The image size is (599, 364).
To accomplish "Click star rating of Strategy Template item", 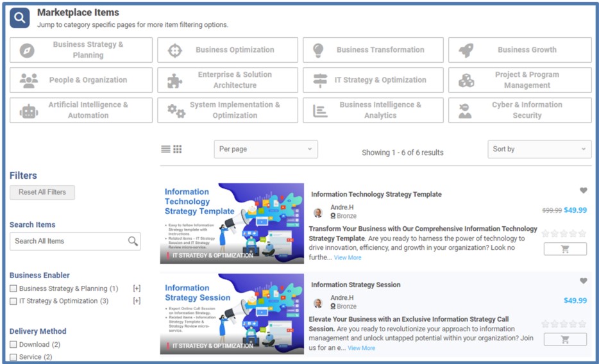I will tap(564, 233).
